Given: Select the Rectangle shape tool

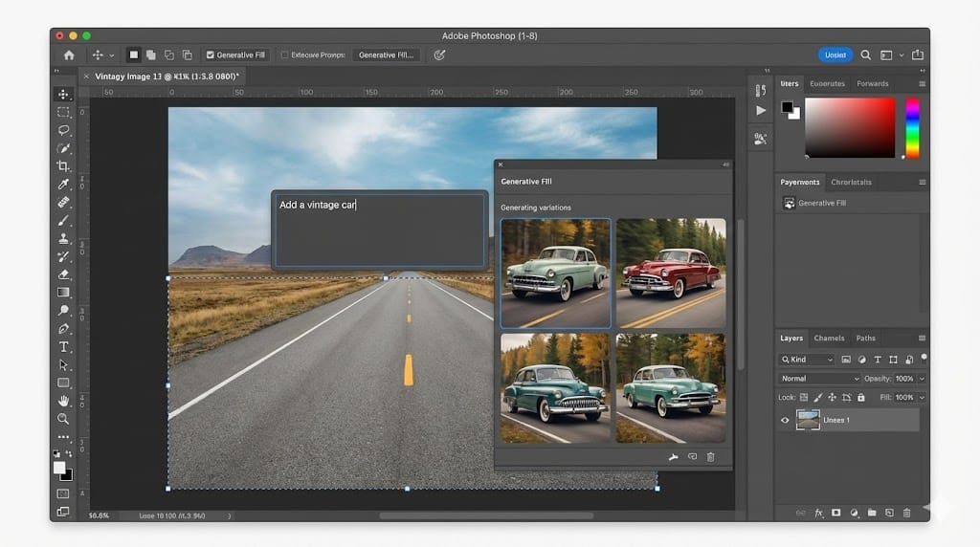Looking at the screenshot, I should point(64,383).
